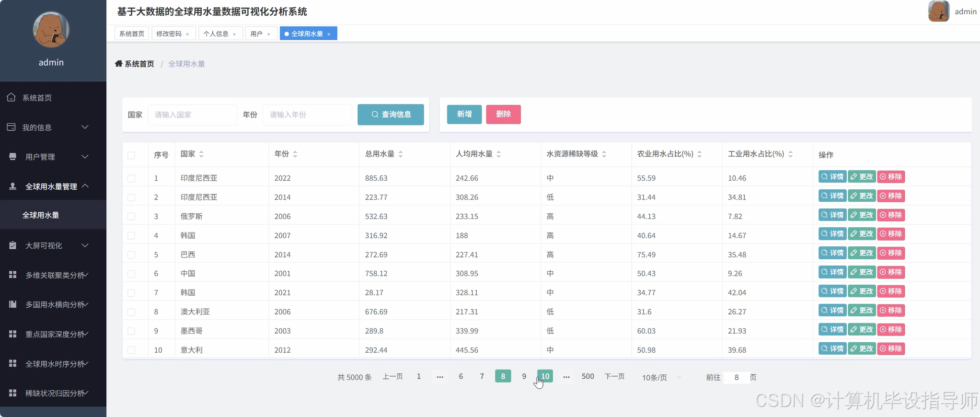Click the pagination ellipsis after page 1
The height and width of the screenshot is (417, 980).
(440, 377)
